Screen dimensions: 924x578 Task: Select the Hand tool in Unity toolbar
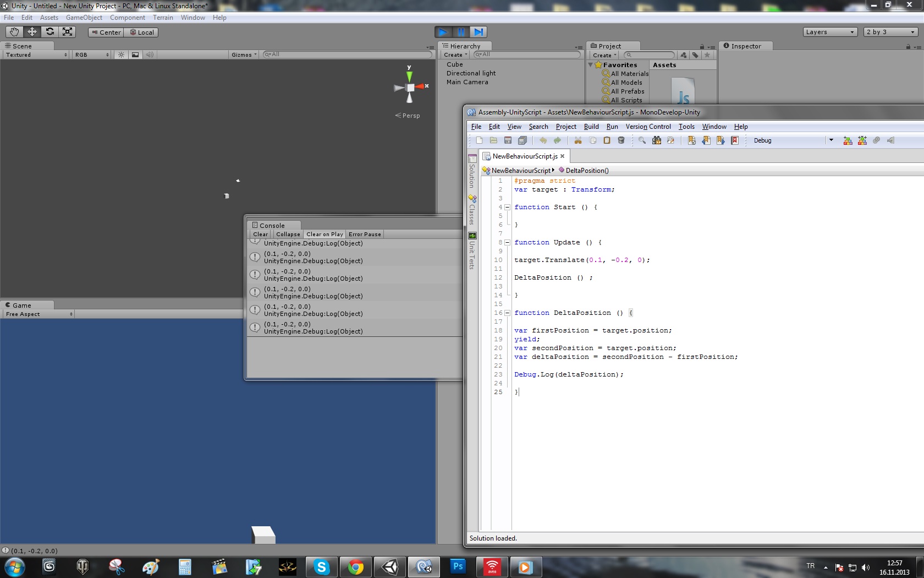pos(14,32)
